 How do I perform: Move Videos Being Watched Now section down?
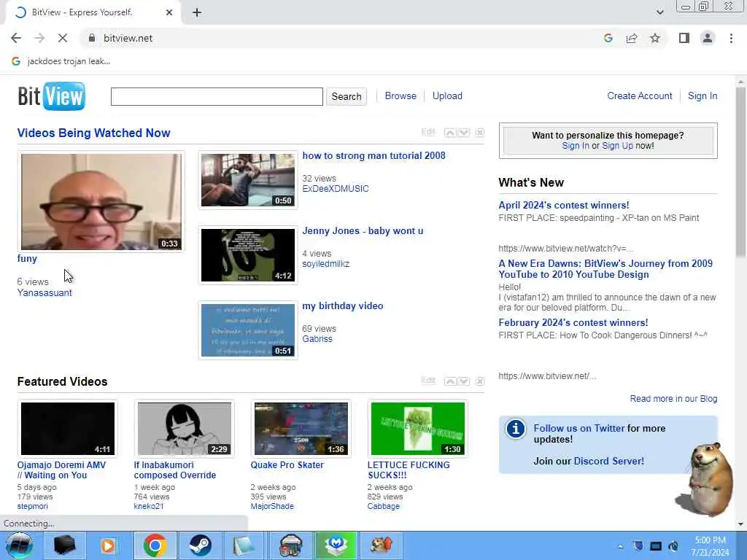[x=464, y=133]
